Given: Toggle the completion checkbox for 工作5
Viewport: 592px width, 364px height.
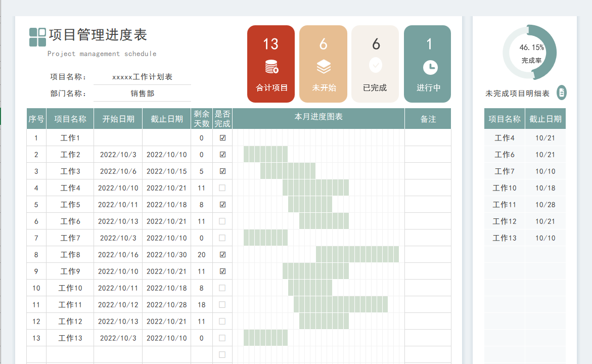Looking at the screenshot, I should pyautogui.click(x=222, y=204).
